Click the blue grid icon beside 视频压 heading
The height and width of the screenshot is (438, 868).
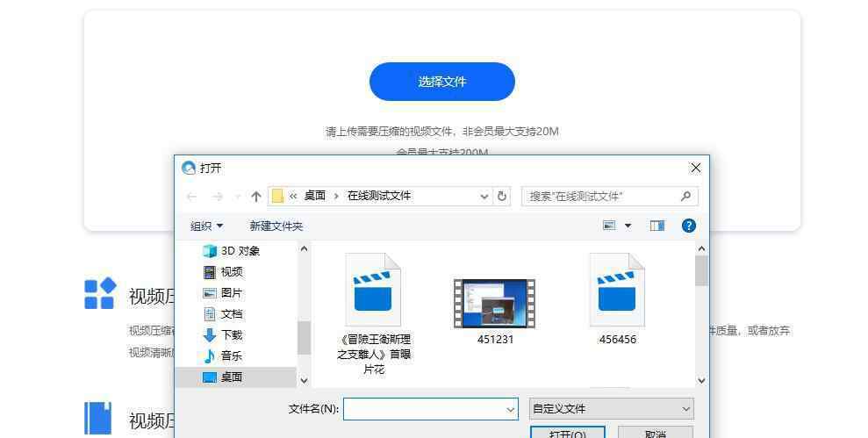pos(100,293)
